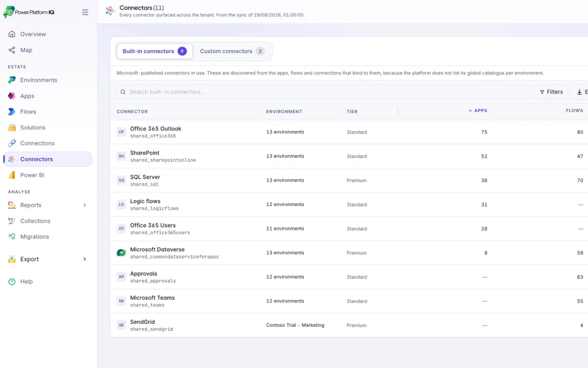Open Collections in the sidebar

48,221
